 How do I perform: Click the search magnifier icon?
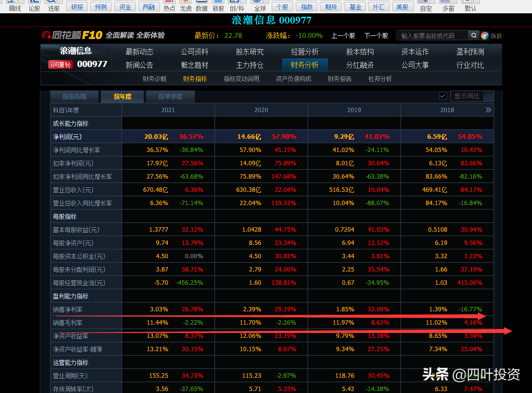473,35
